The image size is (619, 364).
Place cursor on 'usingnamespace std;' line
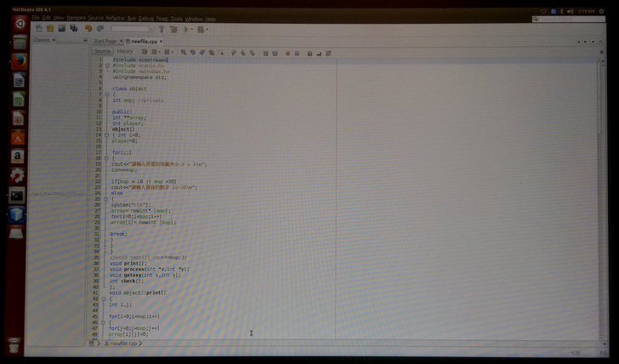[x=139, y=77]
